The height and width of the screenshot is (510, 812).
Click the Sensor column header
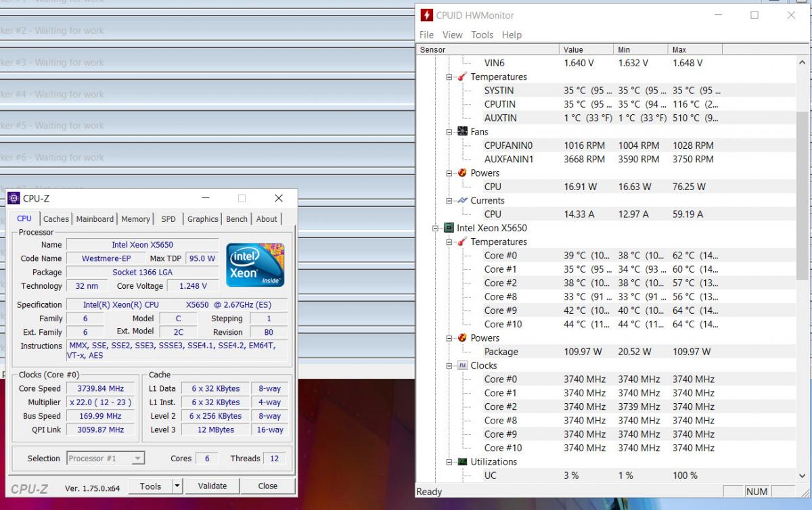(x=489, y=49)
